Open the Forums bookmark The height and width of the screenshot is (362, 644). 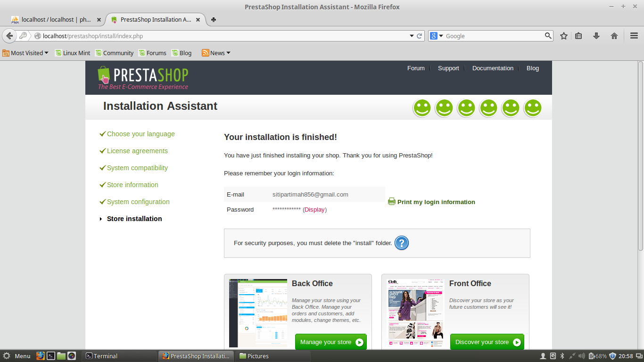(152, 53)
